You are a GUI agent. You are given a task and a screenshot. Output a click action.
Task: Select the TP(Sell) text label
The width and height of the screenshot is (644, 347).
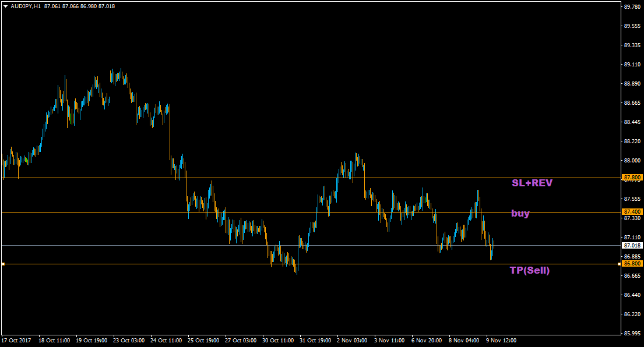coord(530,270)
